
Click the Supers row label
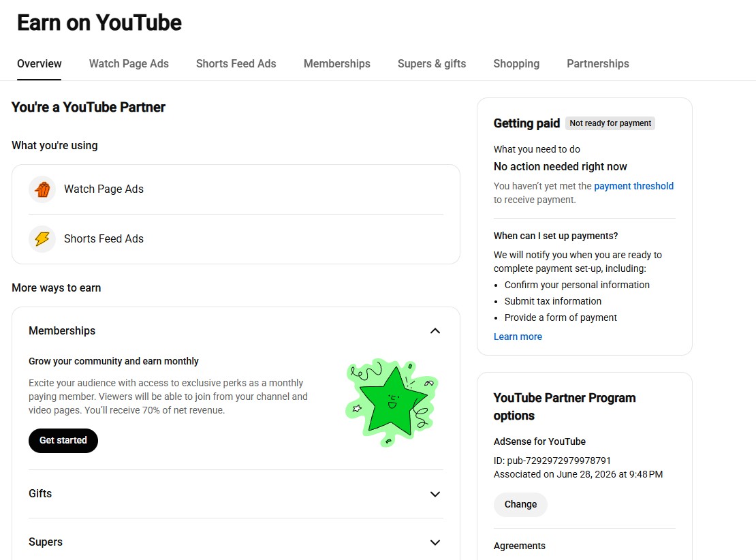tap(46, 542)
